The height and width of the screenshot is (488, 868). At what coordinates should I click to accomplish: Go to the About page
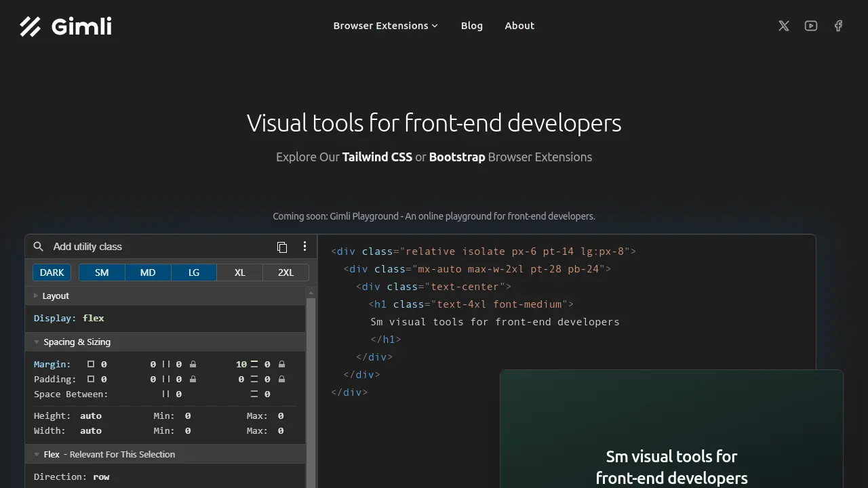[x=519, y=26]
